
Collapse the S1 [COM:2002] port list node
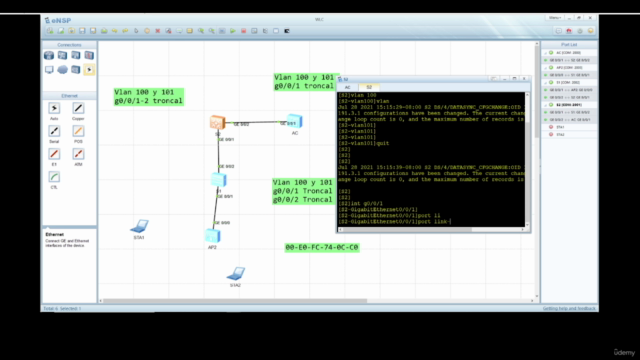(546, 82)
